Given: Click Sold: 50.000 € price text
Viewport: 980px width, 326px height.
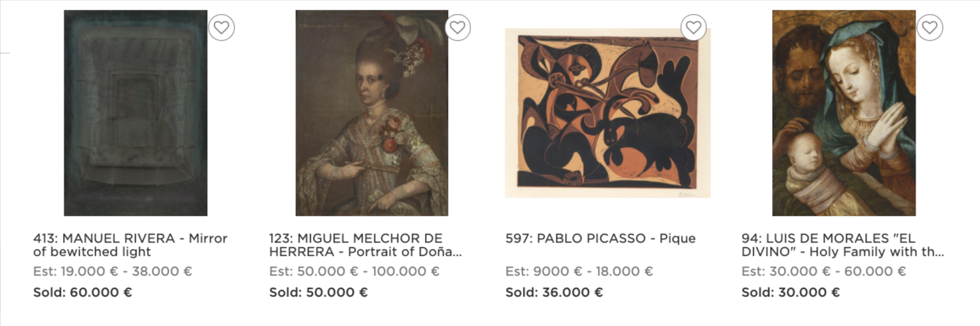Looking at the screenshot, I should tap(318, 292).
